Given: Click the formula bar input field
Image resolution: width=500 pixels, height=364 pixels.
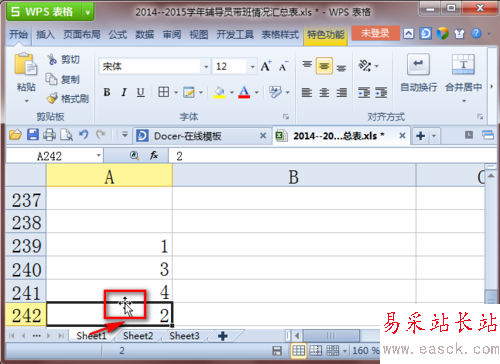Looking at the screenshot, I should 332,156.
